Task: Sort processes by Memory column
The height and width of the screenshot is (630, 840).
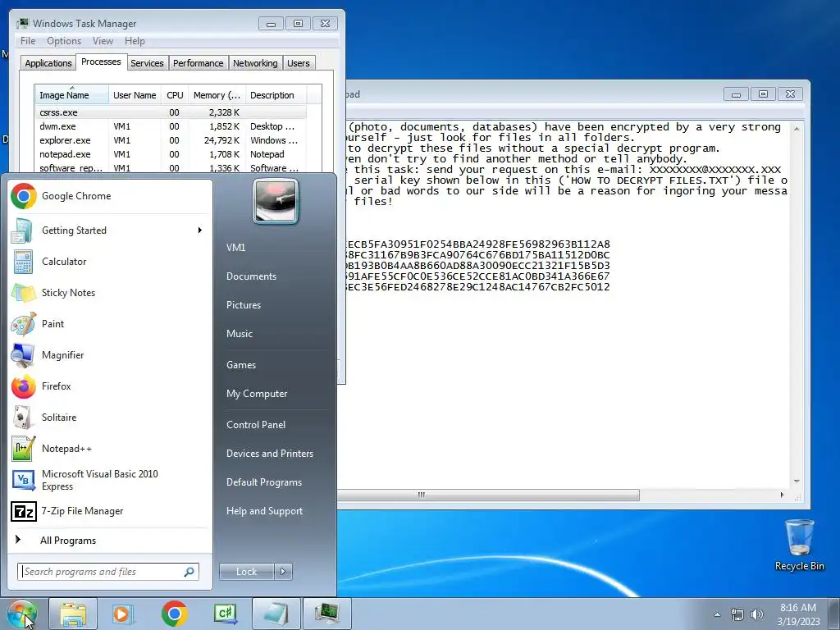Action: click(217, 95)
